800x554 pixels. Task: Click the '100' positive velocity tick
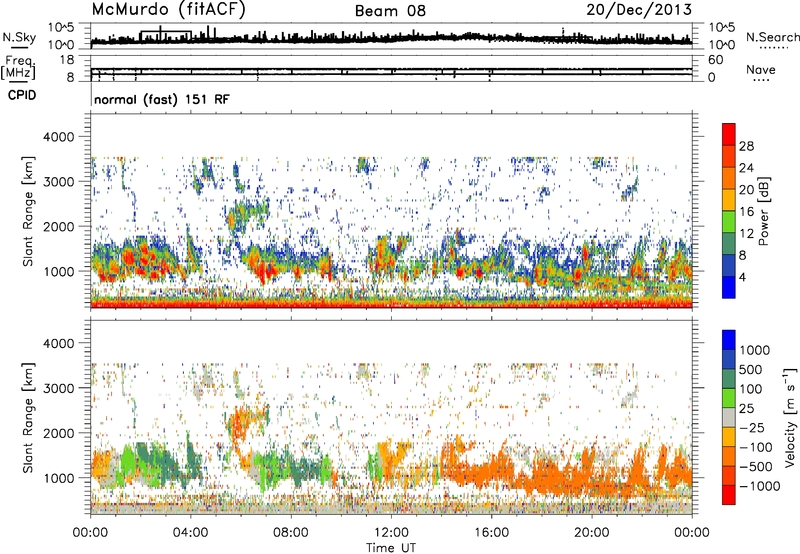(751, 389)
